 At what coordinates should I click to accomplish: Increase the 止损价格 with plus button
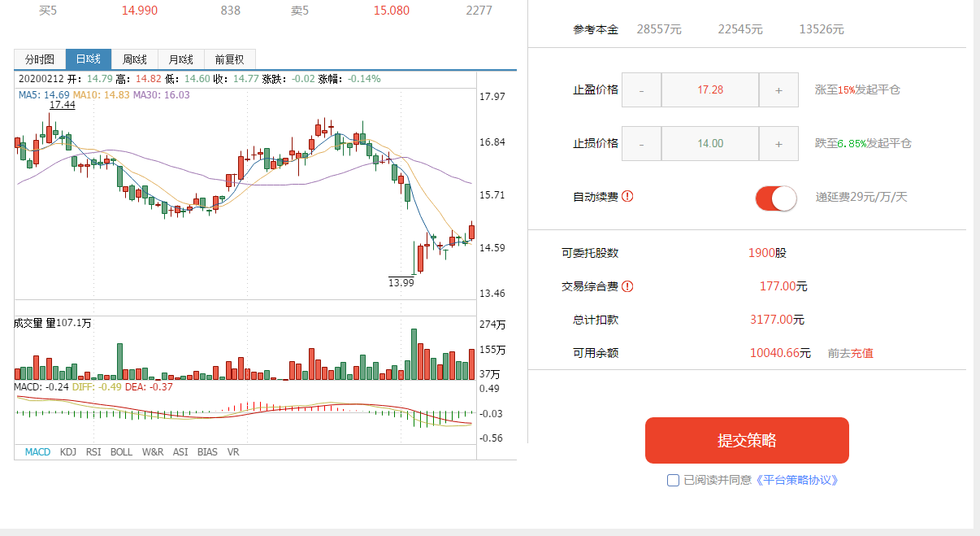(778, 143)
